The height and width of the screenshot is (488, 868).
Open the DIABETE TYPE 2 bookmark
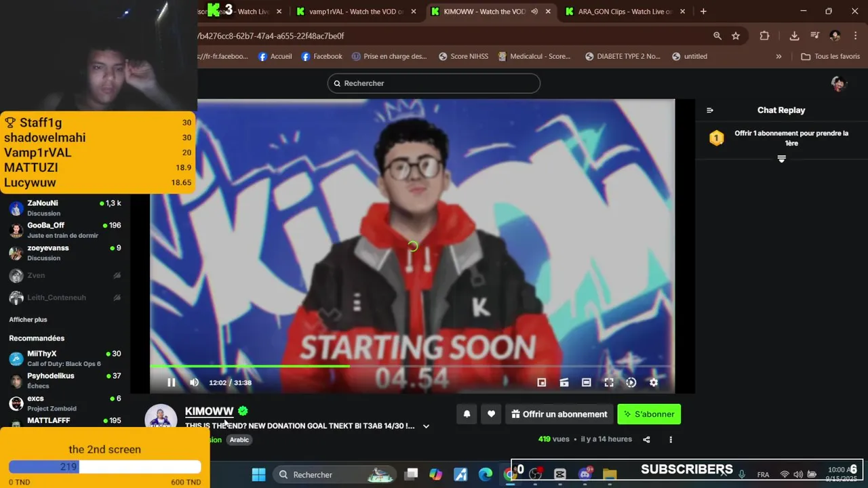coord(623,56)
